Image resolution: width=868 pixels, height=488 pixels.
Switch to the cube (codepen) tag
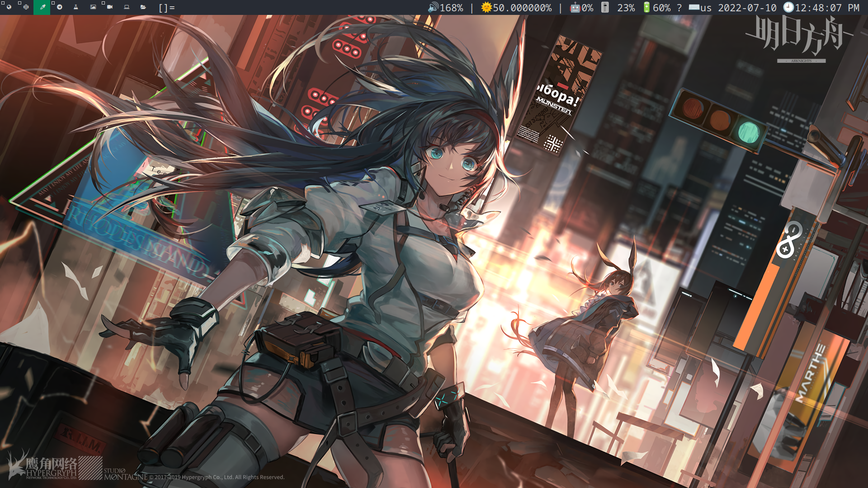pyautogui.click(x=25, y=7)
